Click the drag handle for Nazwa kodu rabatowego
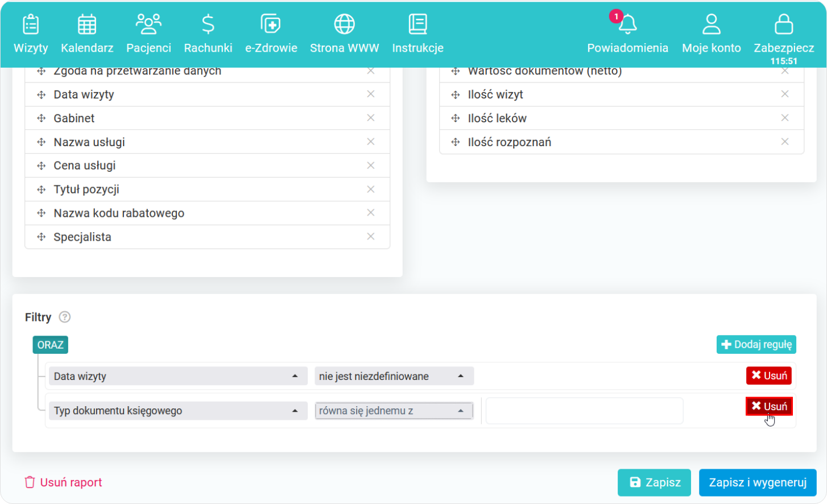 click(x=42, y=213)
